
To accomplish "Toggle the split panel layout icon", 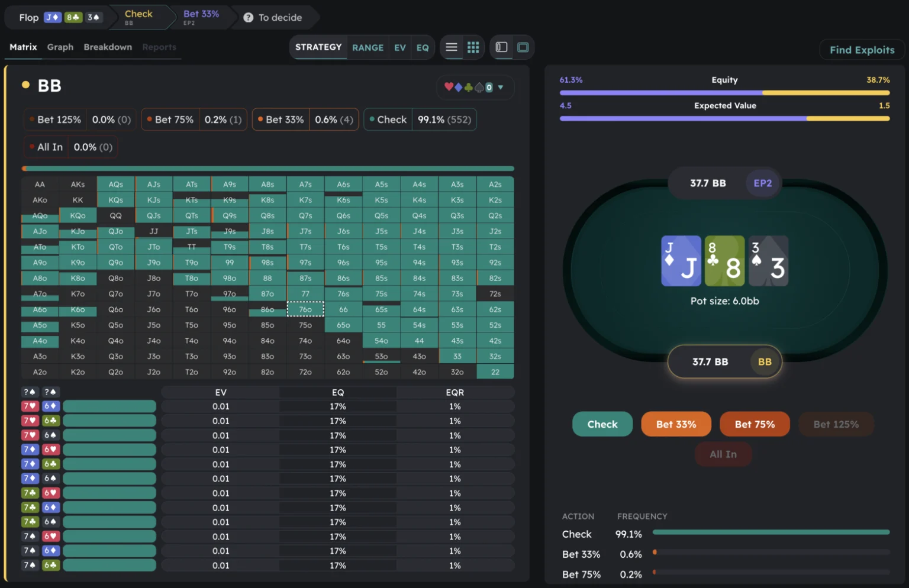I will 501,47.
